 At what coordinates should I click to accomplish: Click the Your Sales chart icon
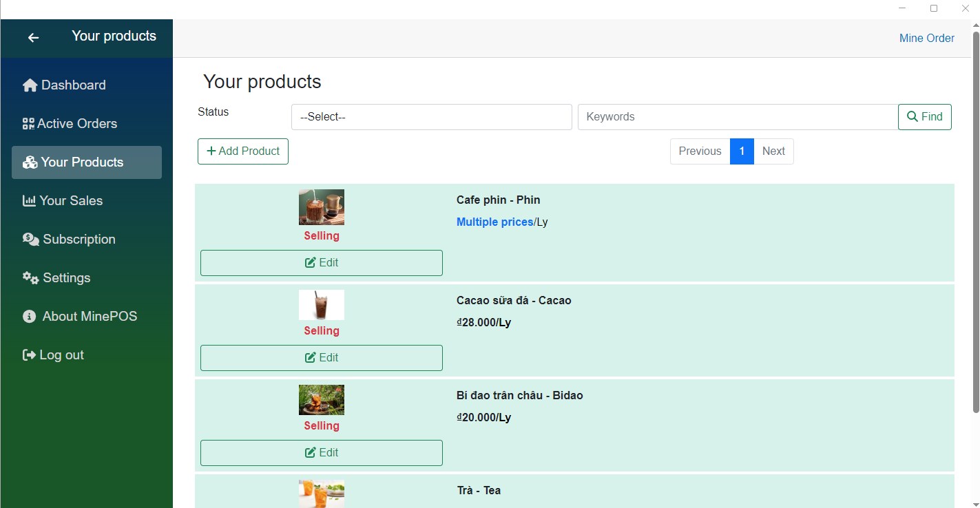tap(29, 201)
